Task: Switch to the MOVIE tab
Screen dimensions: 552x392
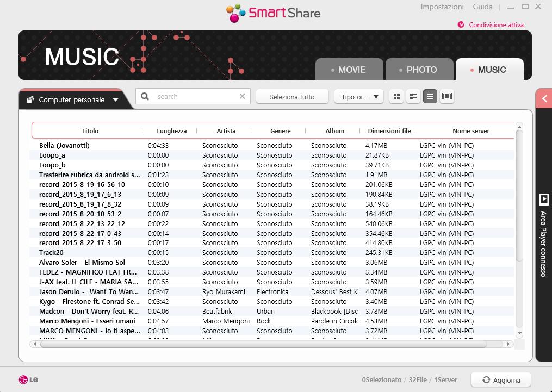Action: click(349, 70)
